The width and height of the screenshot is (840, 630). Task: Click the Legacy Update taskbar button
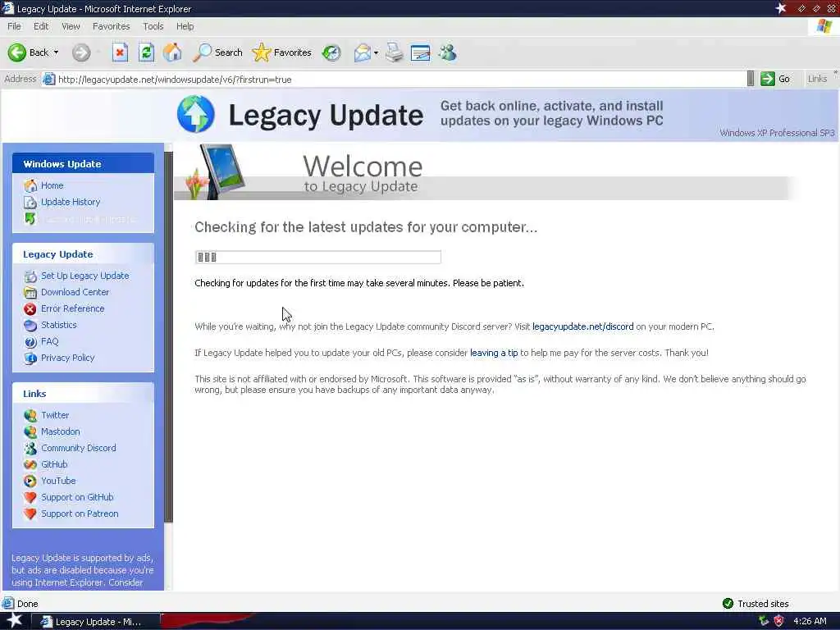tap(95, 622)
